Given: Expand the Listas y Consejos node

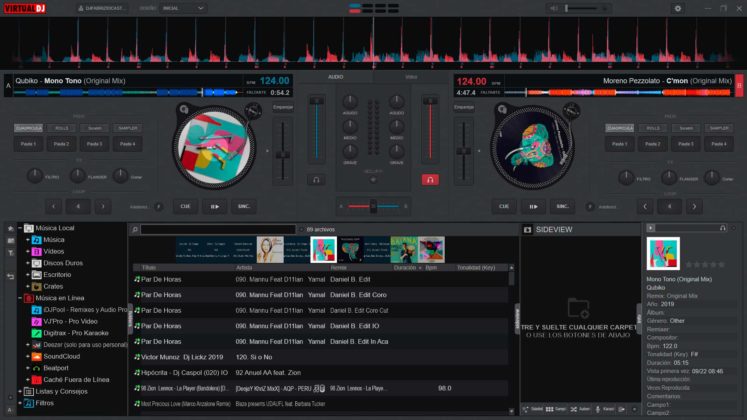Looking at the screenshot, I should pyautogui.click(x=20, y=391).
